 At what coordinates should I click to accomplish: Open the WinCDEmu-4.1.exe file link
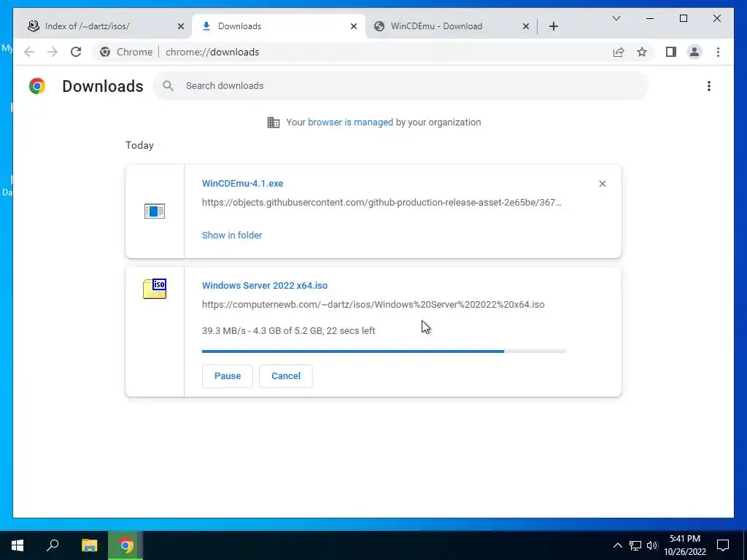[242, 184]
